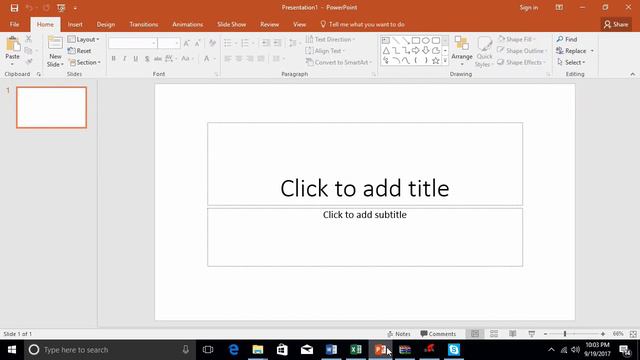Click Decrease Font Size icon
The height and width of the screenshot is (360, 640).
pos(197,43)
